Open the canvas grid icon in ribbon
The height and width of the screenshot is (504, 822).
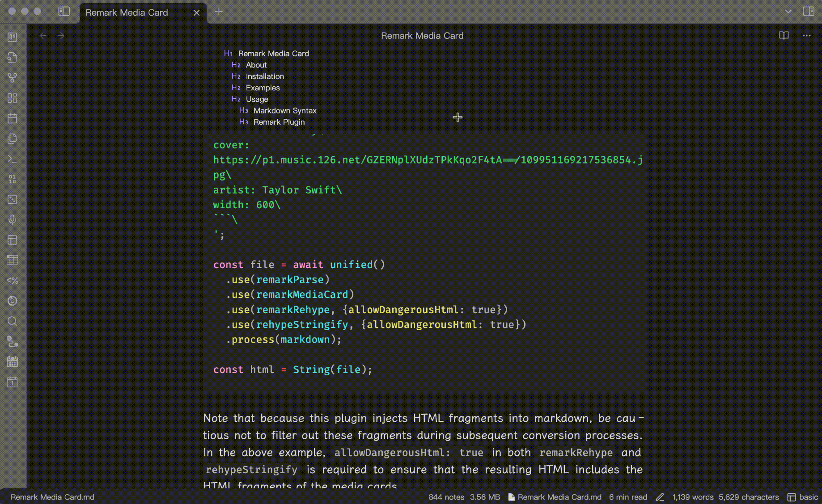click(13, 98)
